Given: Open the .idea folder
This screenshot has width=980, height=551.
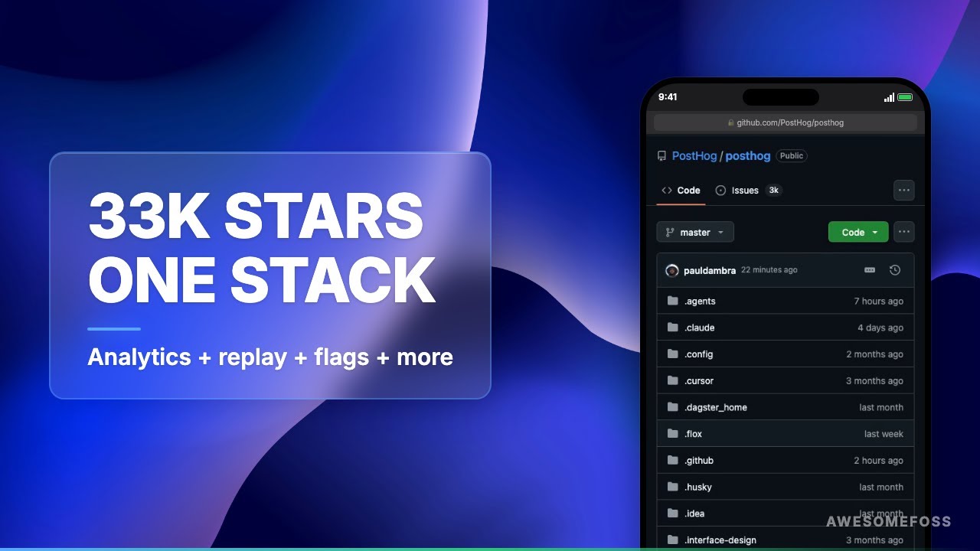Looking at the screenshot, I should click(694, 514).
